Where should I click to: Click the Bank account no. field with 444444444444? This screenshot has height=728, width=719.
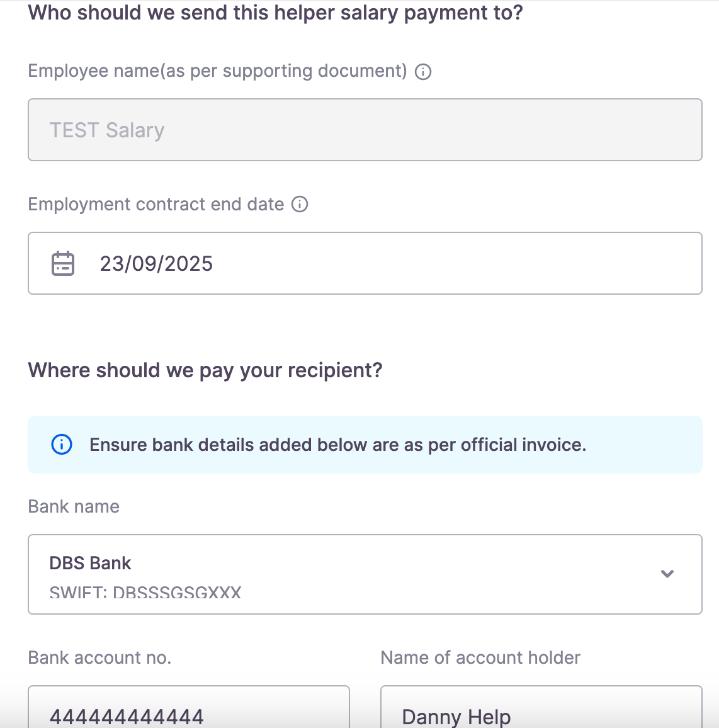tap(188, 707)
